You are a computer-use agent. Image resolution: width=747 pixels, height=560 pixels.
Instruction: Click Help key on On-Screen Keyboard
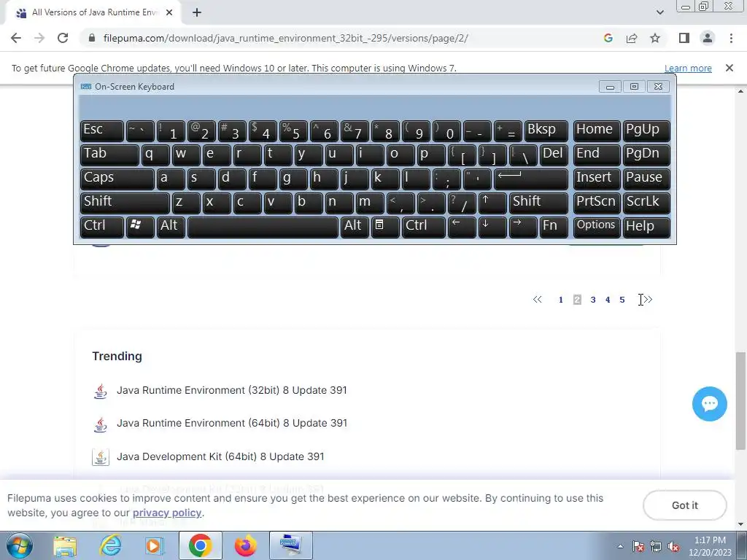(x=646, y=227)
